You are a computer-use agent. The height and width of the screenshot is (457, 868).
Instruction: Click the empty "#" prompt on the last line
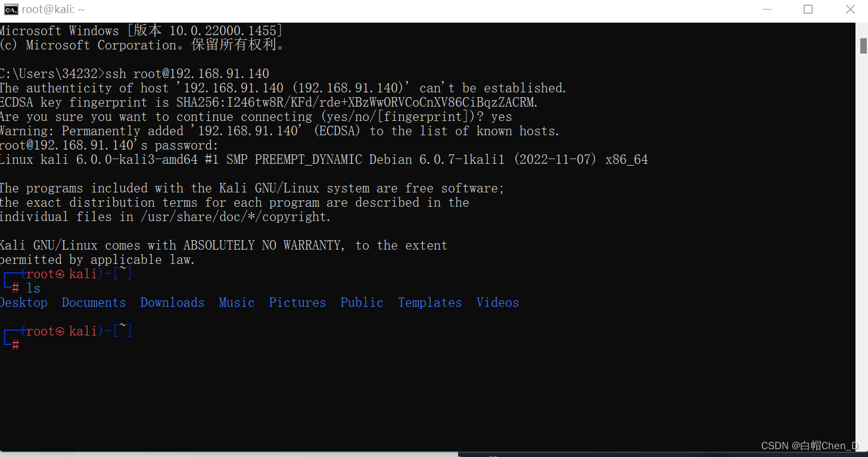pyautogui.click(x=15, y=345)
